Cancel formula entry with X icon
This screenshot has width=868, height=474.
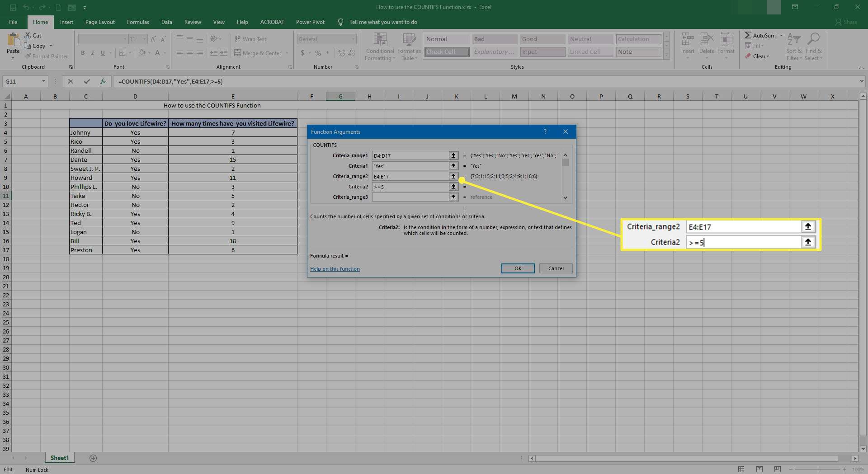[70, 81]
